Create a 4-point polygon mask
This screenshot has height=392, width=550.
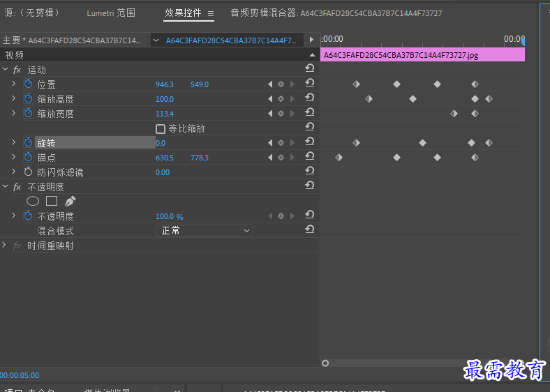52,201
